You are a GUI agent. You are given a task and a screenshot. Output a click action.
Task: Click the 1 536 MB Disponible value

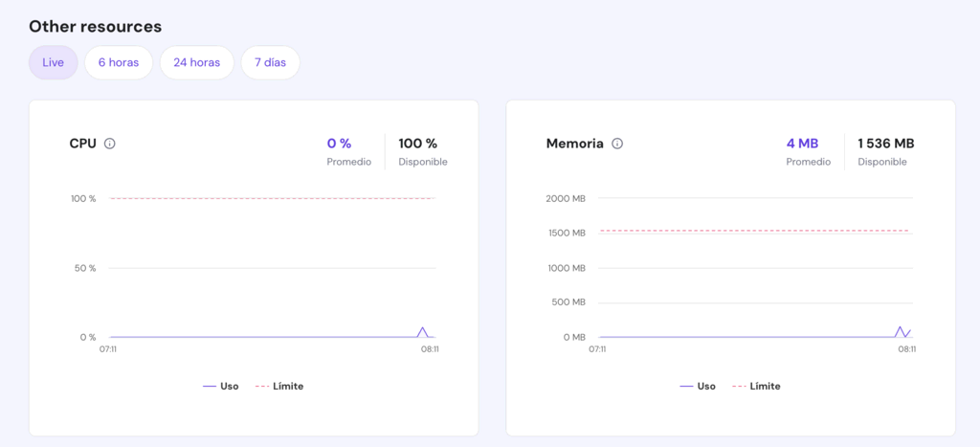(x=885, y=144)
